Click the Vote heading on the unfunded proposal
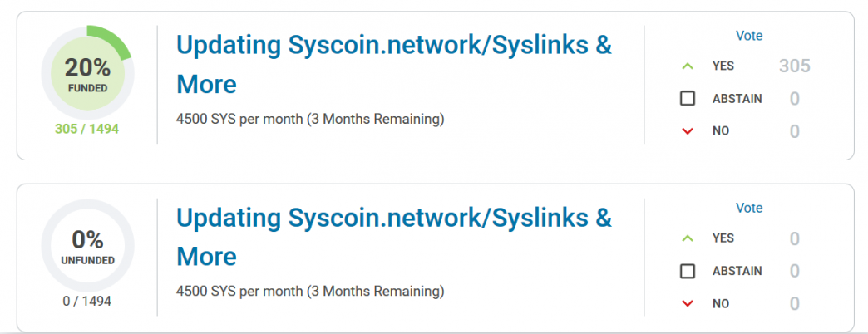Screen dimensions: 868x334 749,208
